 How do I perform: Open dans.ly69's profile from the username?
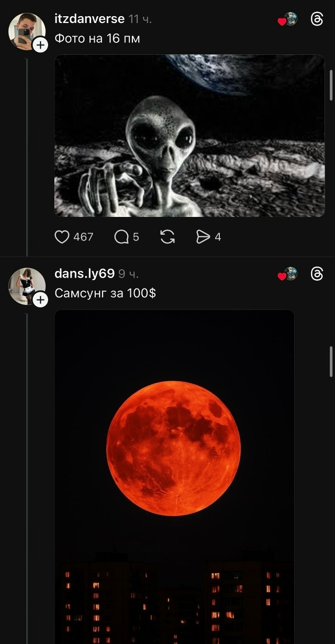84,273
